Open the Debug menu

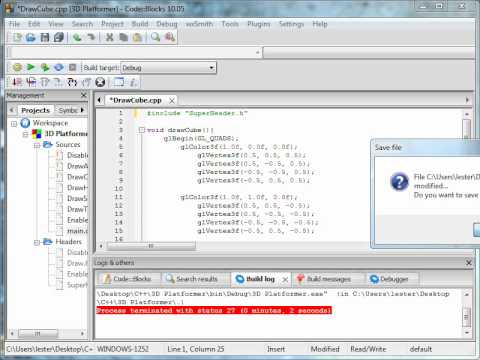[x=167, y=24]
